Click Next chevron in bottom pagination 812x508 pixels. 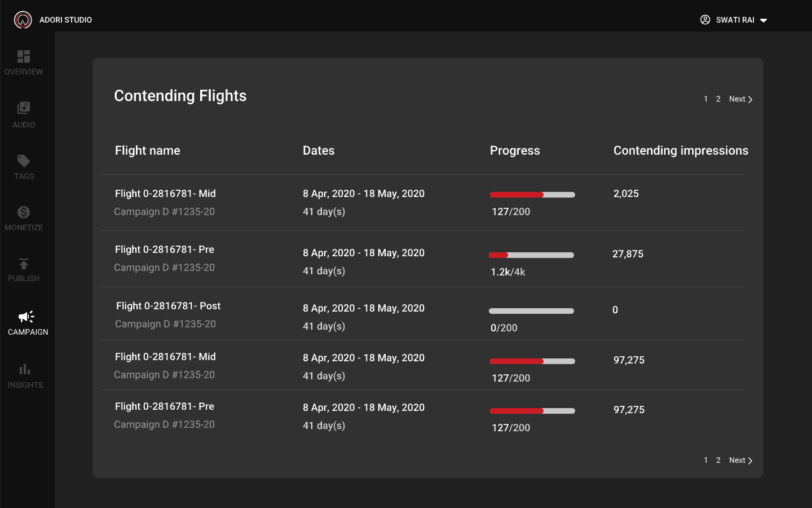point(750,461)
